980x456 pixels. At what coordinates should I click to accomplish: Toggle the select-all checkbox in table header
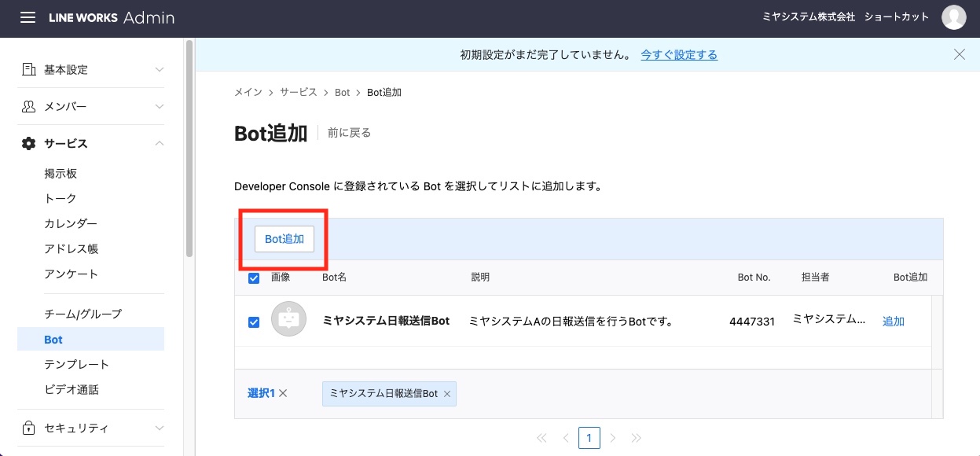[x=254, y=278]
